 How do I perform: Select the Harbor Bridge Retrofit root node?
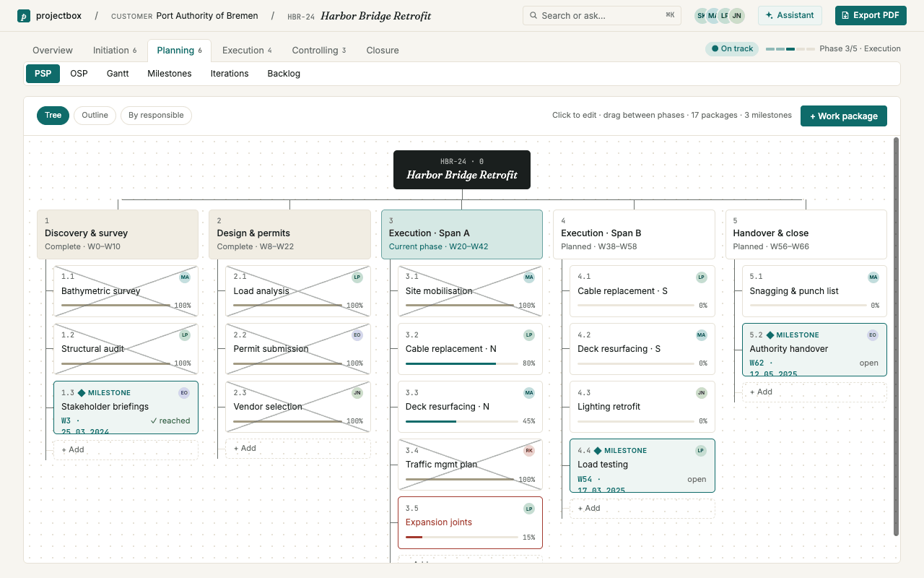tap(462, 170)
